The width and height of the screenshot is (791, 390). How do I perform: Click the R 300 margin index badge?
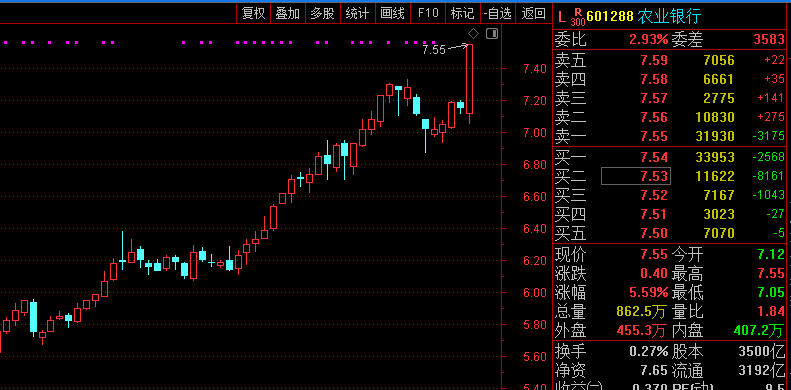[x=578, y=17]
